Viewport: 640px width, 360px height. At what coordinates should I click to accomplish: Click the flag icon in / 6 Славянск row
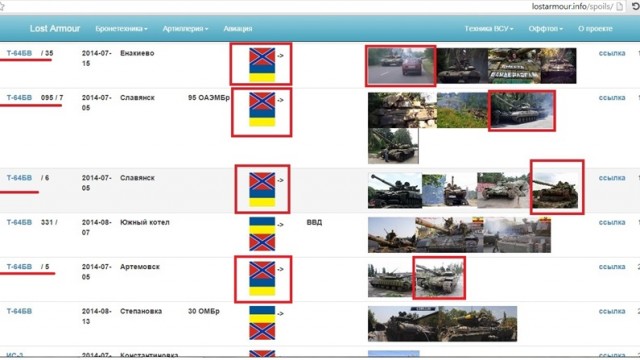tap(262, 190)
